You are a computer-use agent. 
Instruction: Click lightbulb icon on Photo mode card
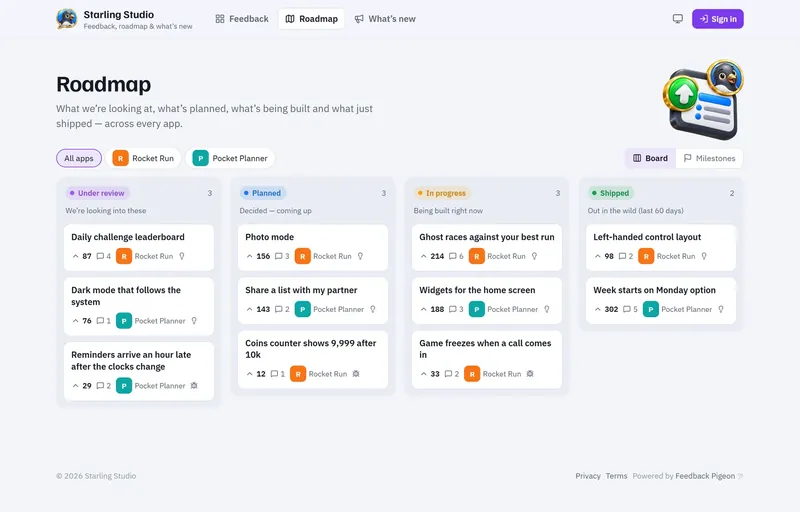click(x=360, y=256)
